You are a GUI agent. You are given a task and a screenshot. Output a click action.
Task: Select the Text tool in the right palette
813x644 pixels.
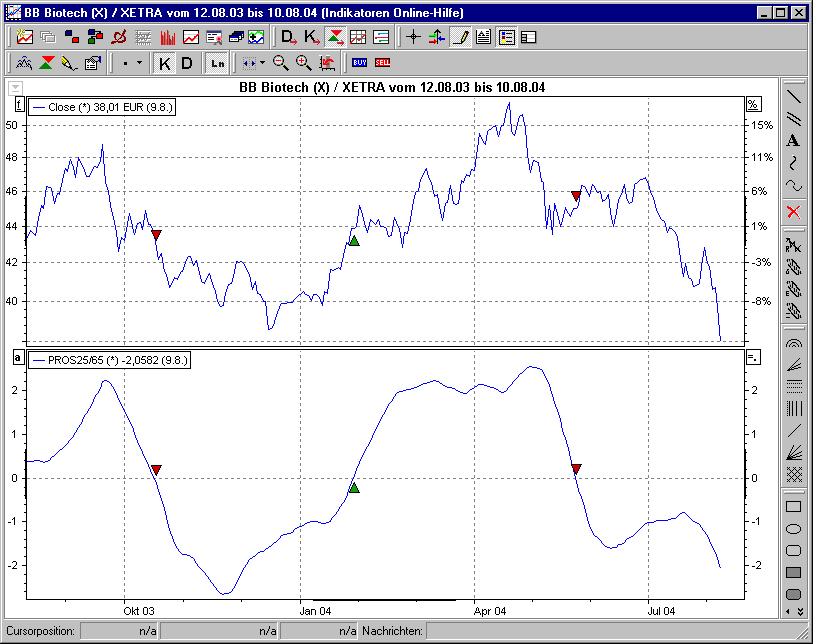click(794, 140)
